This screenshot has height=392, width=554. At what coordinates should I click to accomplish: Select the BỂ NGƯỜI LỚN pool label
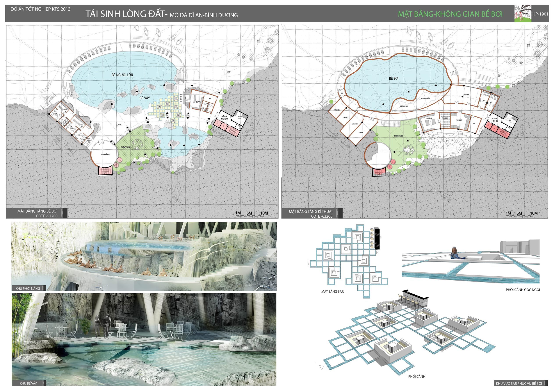(x=122, y=75)
